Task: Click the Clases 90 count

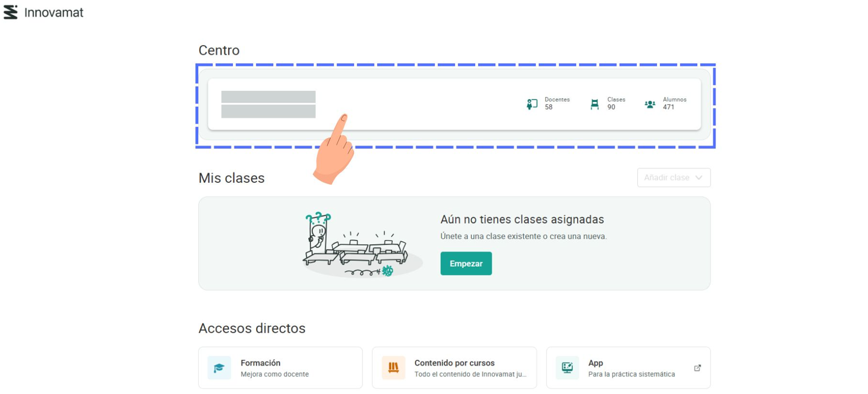Action: (x=611, y=107)
